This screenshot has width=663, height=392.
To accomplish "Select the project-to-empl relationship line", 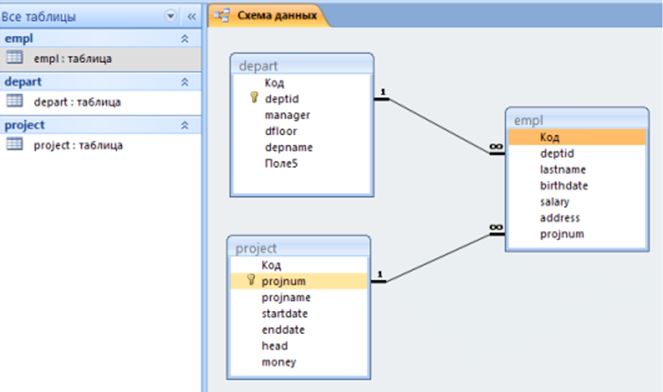I will (x=438, y=258).
